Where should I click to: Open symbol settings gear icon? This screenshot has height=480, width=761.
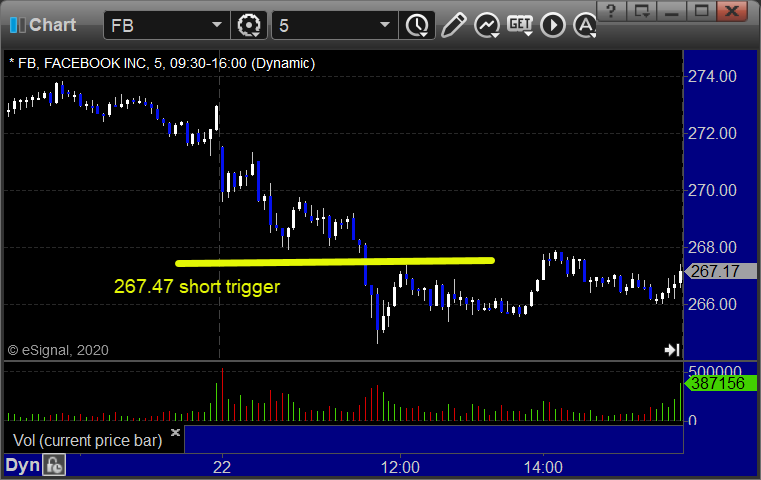pyautogui.click(x=248, y=25)
